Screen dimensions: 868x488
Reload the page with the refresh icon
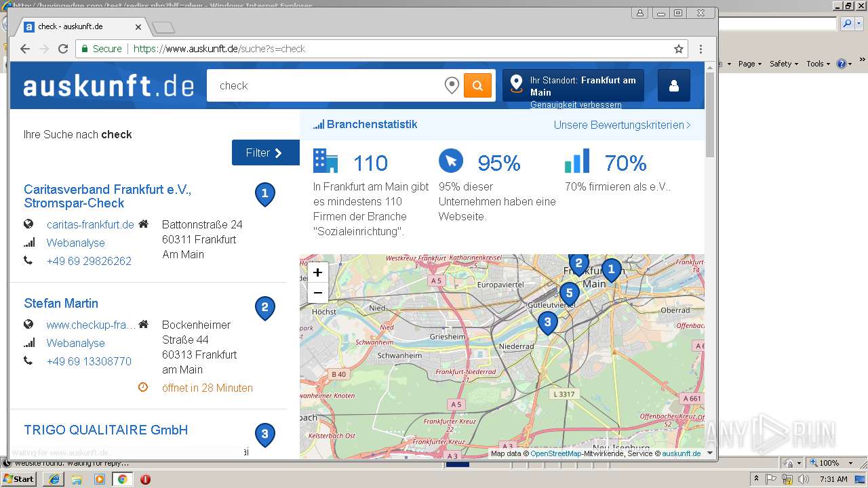63,49
